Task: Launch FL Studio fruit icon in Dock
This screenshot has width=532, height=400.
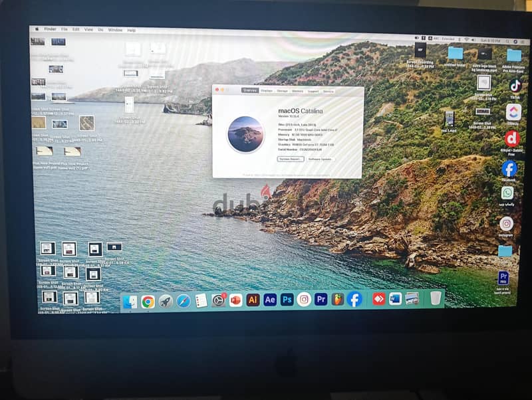Action: click(338, 299)
